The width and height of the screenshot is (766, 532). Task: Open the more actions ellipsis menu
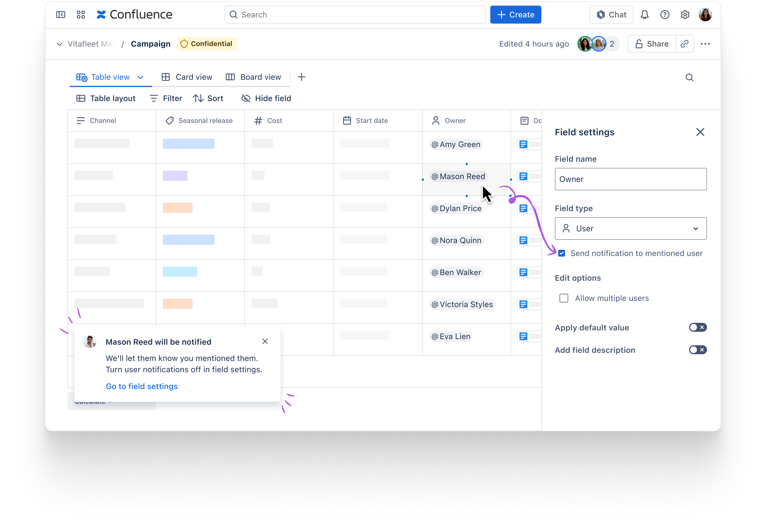[705, 44]
